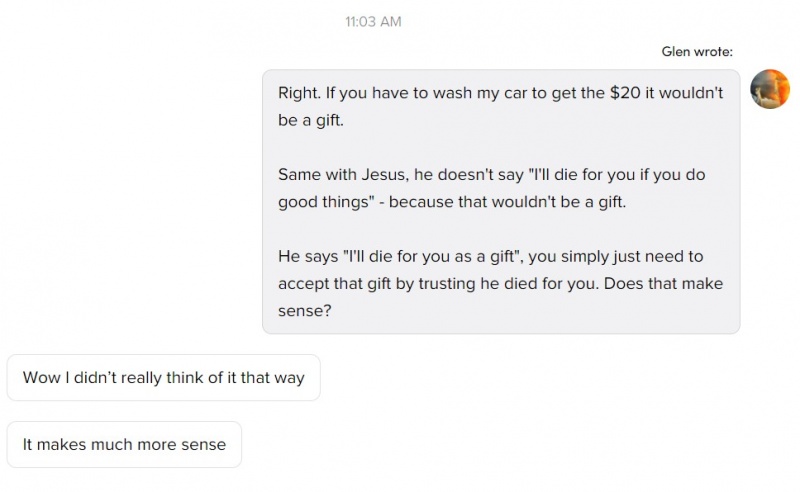The height and width of the screenshot is (492, 800).
Task: Click the "Glen wrote:" sender label
Action: pyautogui.click(x=697, y=51)
